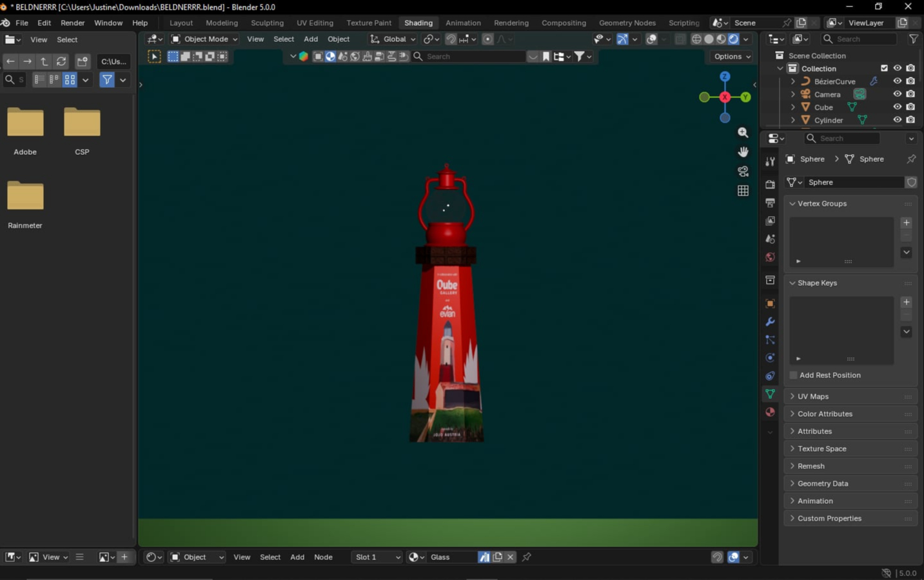Expand the Custom Properties panel
The width and height of the screenshot is (924, 580).
point(850,518)
